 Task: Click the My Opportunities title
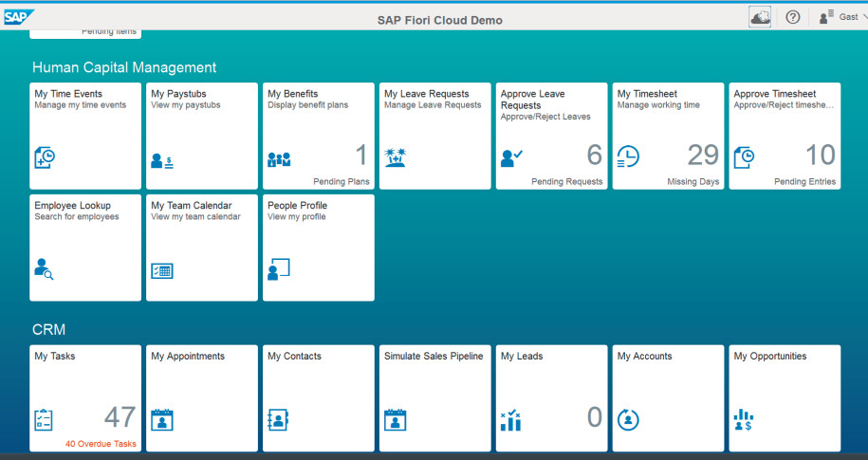(x=770, y=356)
